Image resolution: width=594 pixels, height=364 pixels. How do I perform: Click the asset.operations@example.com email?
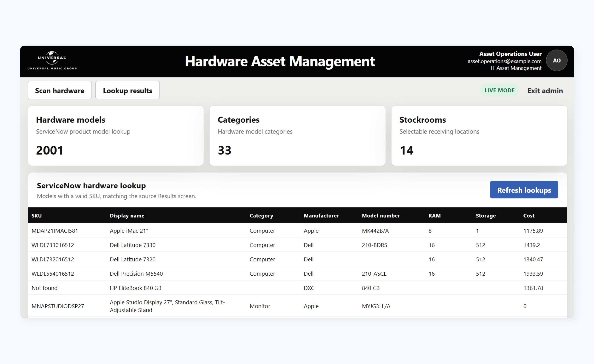(505, 61)
